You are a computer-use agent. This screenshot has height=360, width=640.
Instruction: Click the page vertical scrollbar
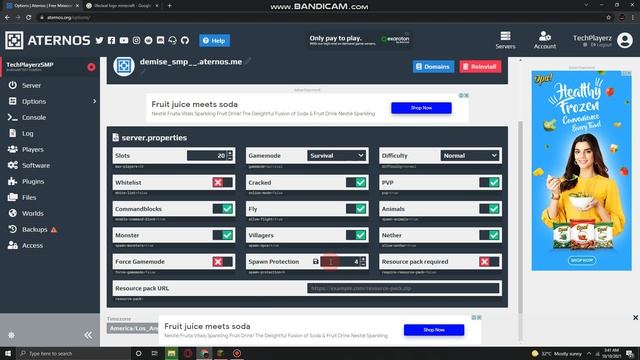click(x=520, y=217)
